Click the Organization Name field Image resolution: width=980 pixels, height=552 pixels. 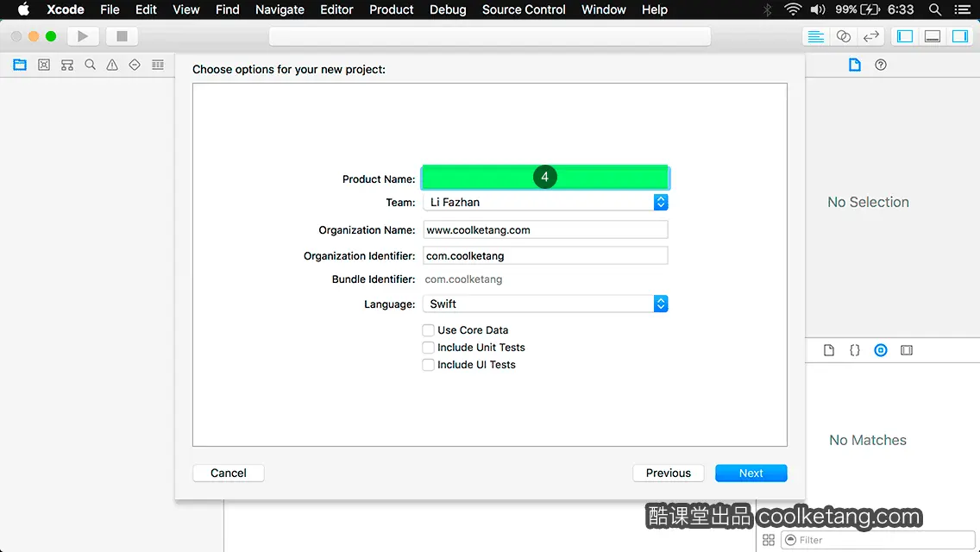point(545,230)
